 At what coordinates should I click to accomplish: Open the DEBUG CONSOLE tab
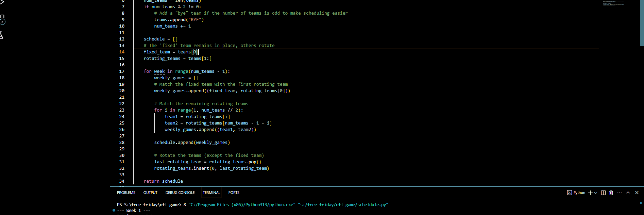[180, 193]
